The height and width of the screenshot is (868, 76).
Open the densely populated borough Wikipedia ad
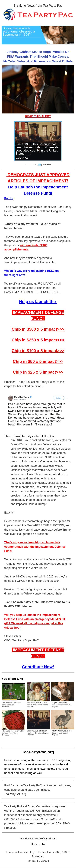[x=38, y=141]
